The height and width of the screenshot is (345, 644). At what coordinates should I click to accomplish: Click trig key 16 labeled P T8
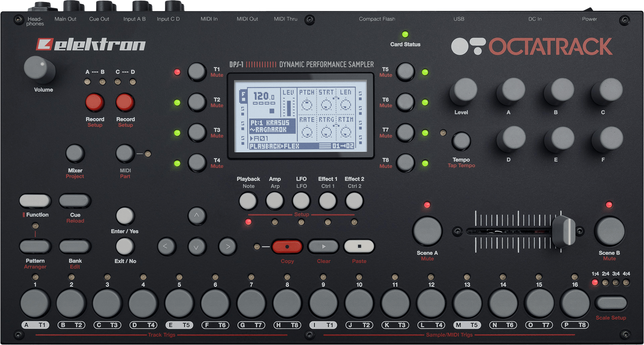click(575, 303)
